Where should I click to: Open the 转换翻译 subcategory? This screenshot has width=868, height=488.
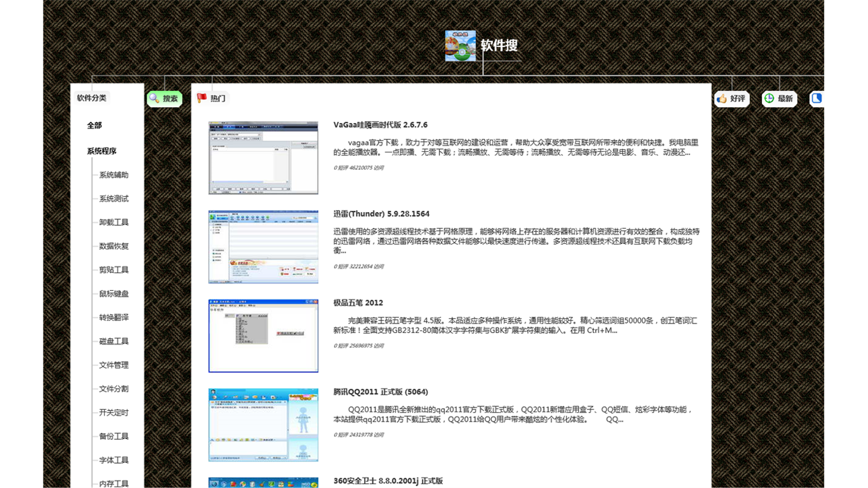(x=114, y=318)
